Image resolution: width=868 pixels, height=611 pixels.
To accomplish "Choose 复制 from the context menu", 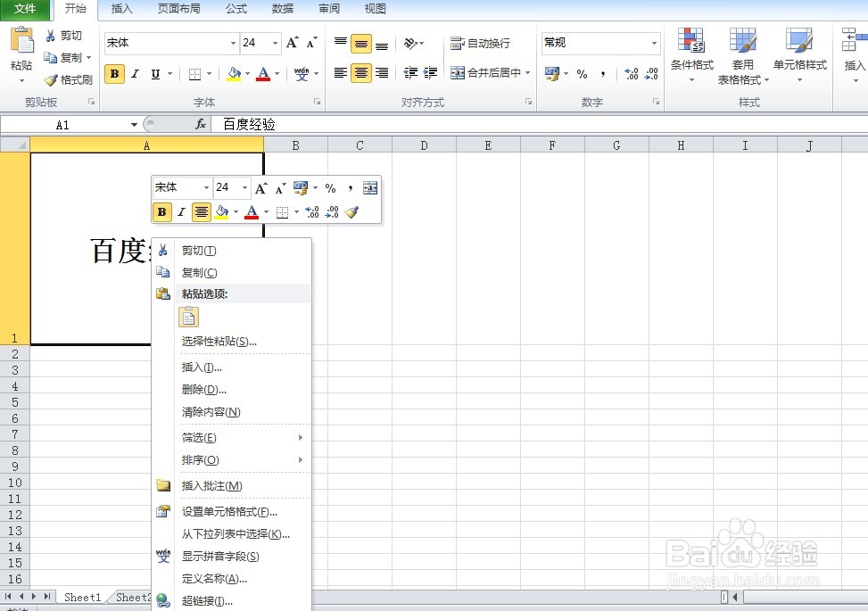I will [198, 272].
